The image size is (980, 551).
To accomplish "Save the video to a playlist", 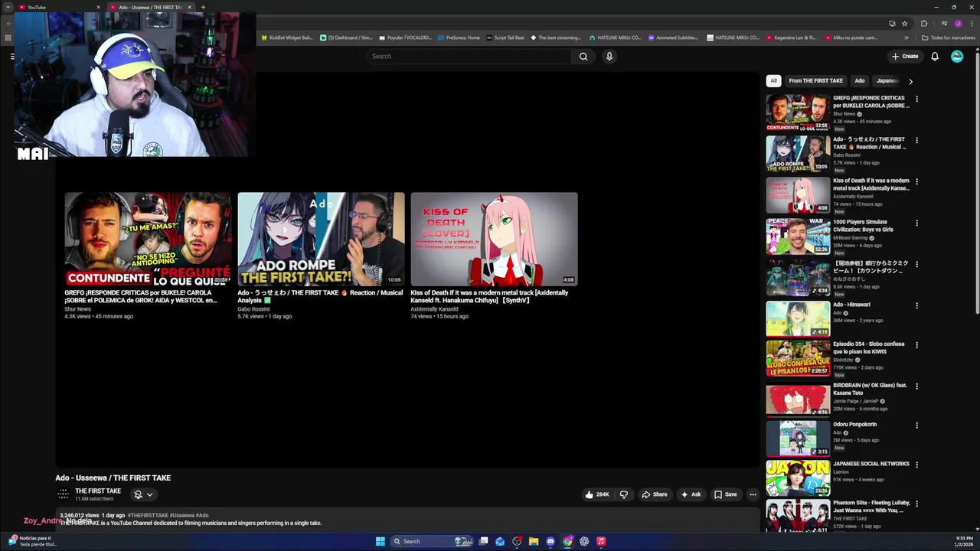I will click(725, 494).
